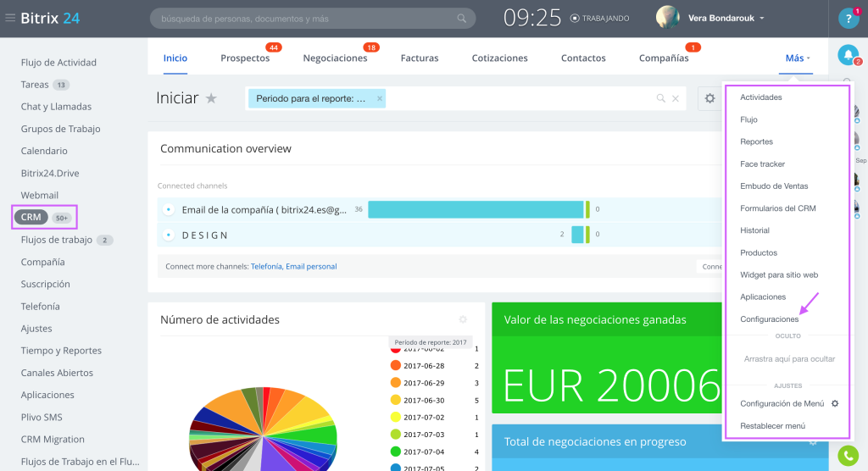Click the gear icon beside Configuración de Menú
This screenshot has height=471, width=868.
click(835, 403)
